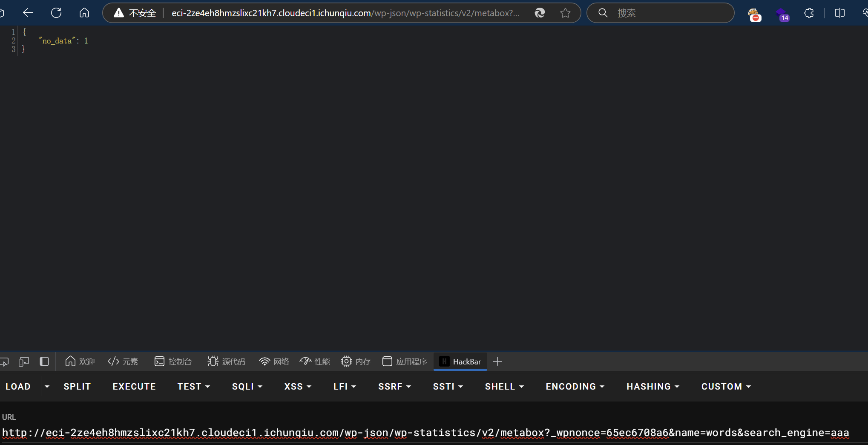Reload the current page
Image resolution: width=868 pixels, height=445 pixels.
click(56, 13)
